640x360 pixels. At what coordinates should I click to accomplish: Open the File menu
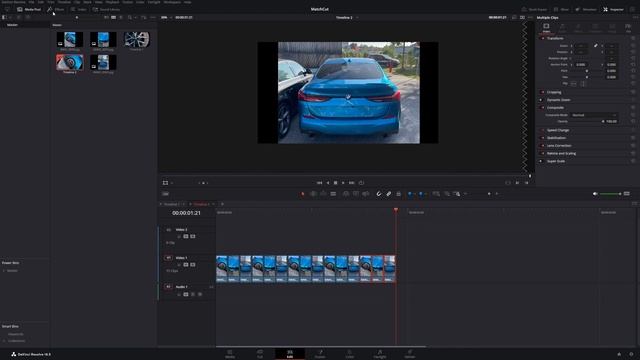[x=31, y=2]
